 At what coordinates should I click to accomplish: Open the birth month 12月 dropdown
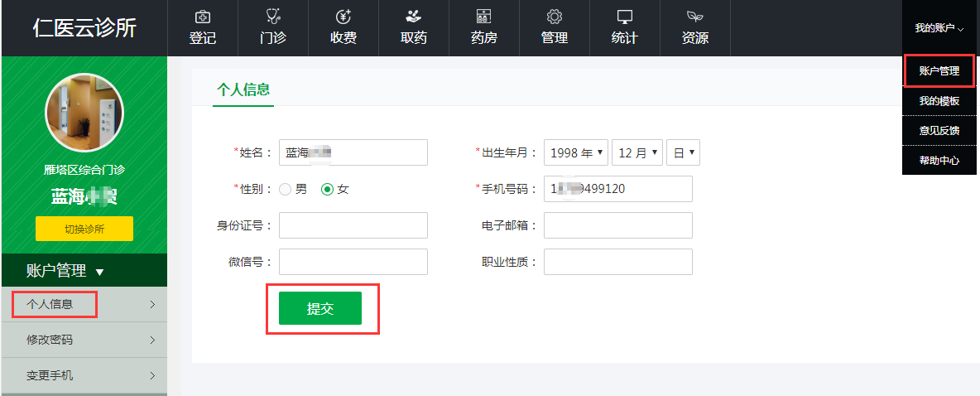pos(637,152)
